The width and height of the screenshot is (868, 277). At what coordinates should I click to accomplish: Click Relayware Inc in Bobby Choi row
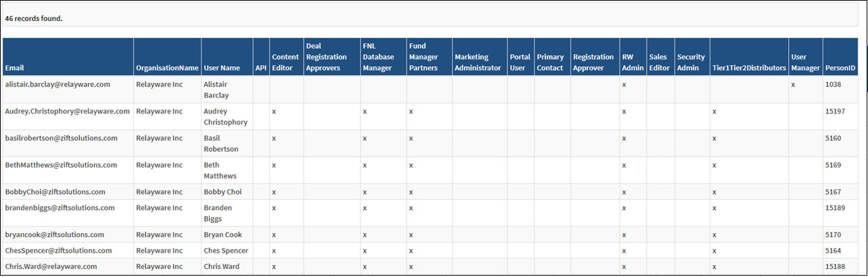pos(159,192)
